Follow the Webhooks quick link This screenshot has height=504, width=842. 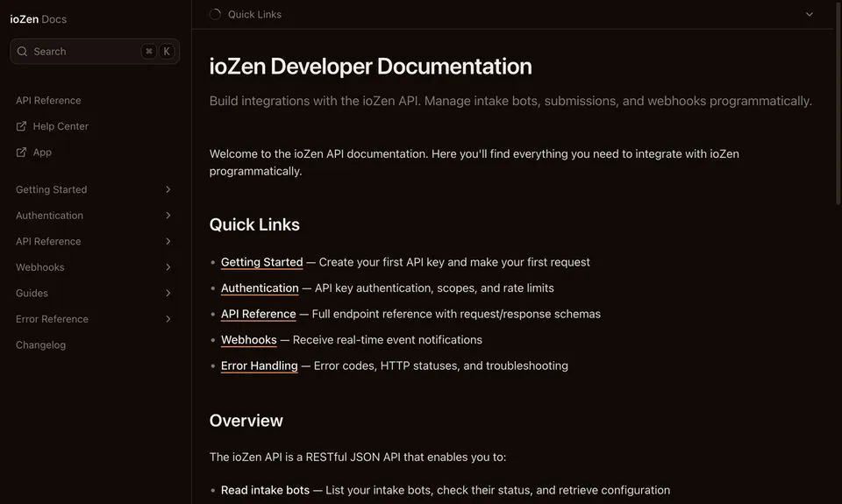coord(248,340)
